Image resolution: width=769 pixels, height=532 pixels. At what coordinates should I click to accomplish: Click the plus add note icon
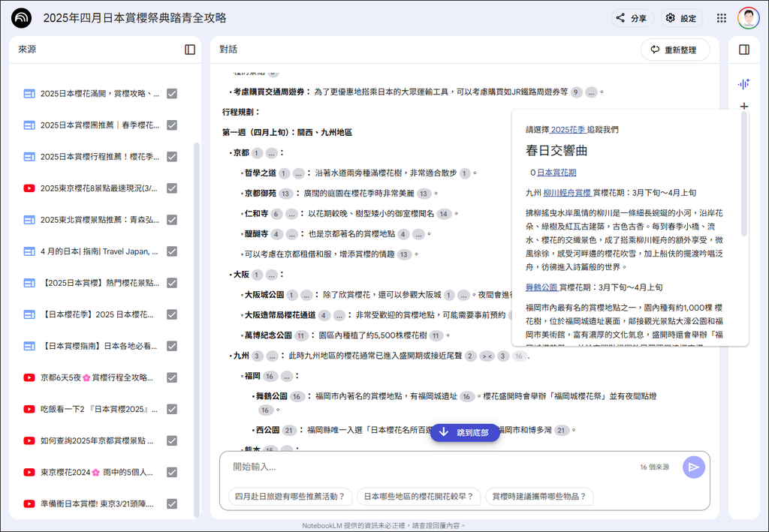(744, 107)
